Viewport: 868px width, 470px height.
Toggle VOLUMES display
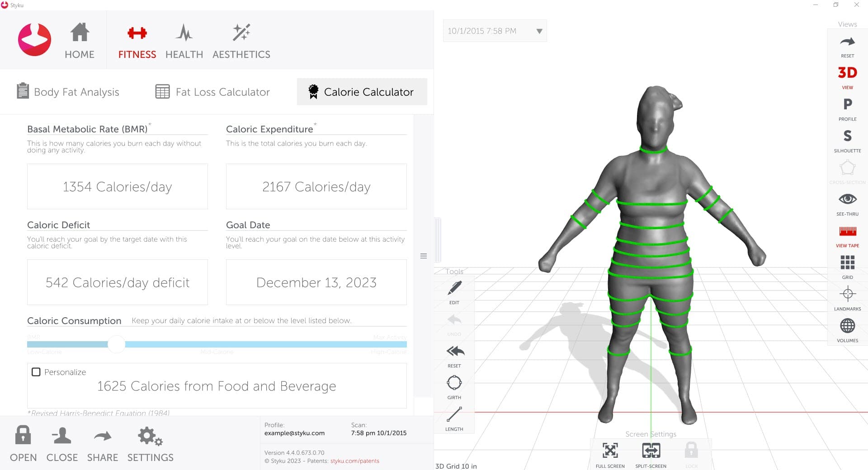tap(847, 331)
